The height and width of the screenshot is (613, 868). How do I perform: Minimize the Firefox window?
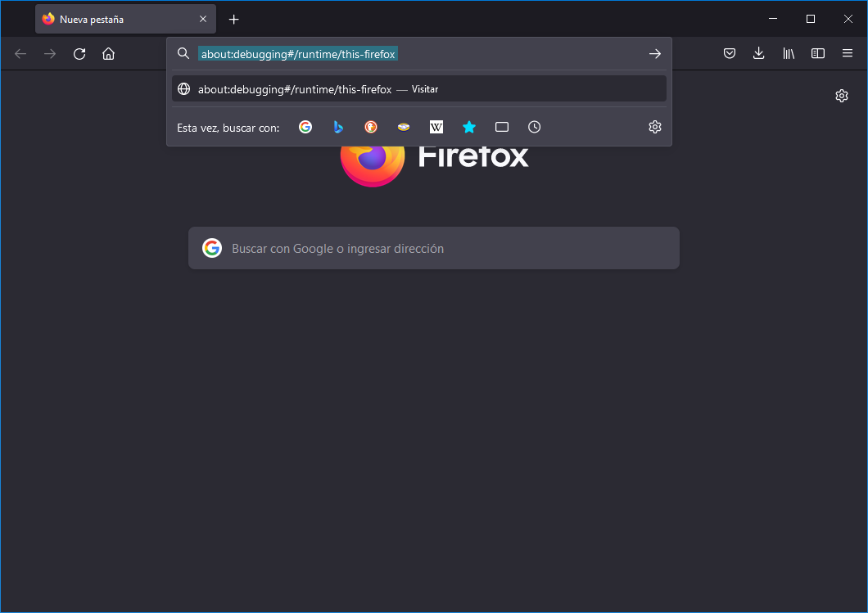click(x=773, y=19)
